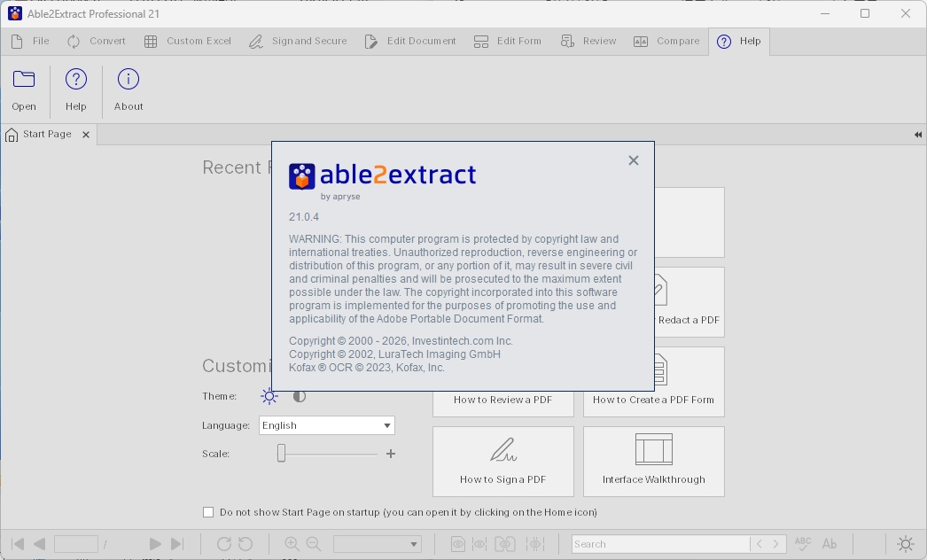Click the two-page view icon in the bottom toolbar
Image resolution: width=927 pixels, height=560 pixels.
[505, 543]
